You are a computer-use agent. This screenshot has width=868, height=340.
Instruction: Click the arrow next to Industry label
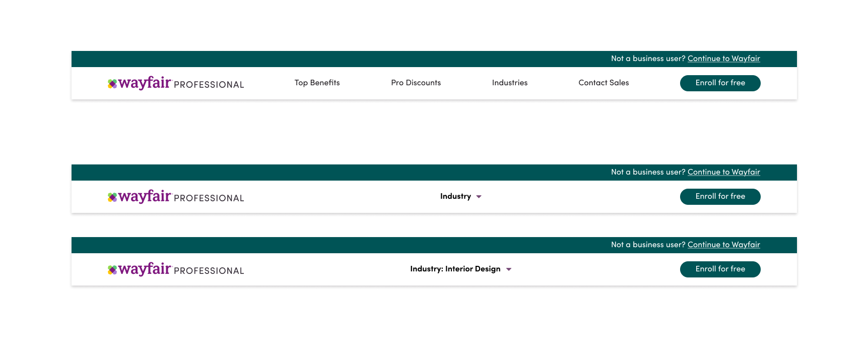click(x=479, y=197)
